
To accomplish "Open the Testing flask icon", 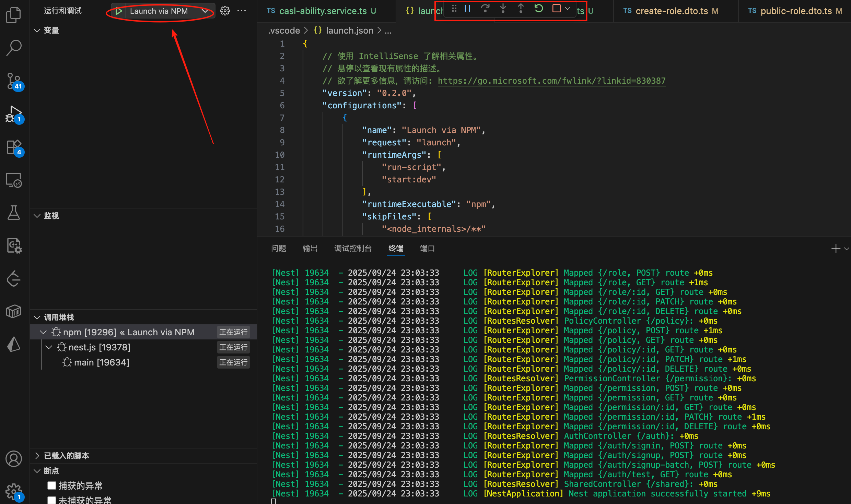I will (x=14, y=213).
